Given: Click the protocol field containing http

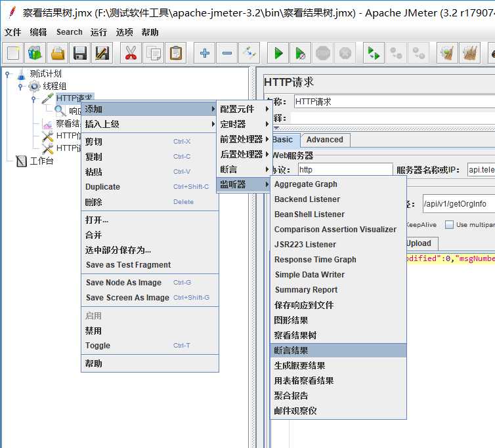Looking at the screenshot, I should 345,170.
